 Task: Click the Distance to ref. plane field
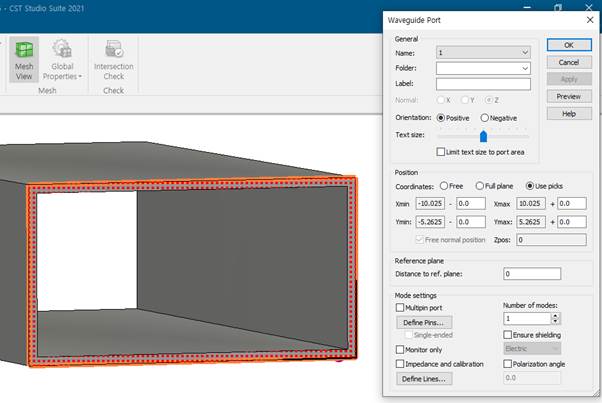(x=531, y=274)
